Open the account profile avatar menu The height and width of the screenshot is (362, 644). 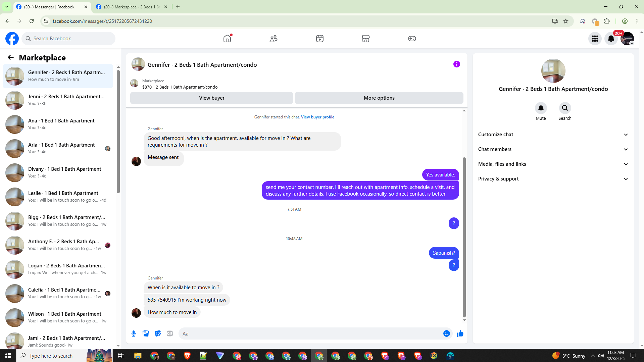(627, 39)
